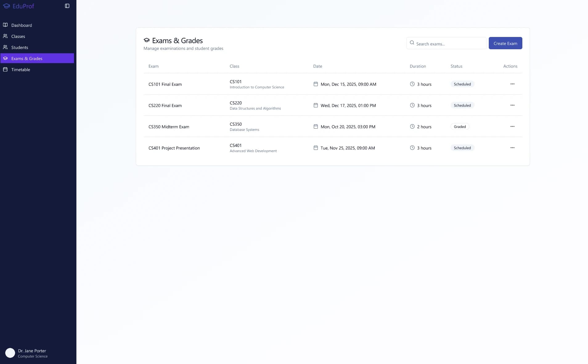
Task: Click the calendar icon in the CS401 Project Presentation row
Action: point(316,148)
